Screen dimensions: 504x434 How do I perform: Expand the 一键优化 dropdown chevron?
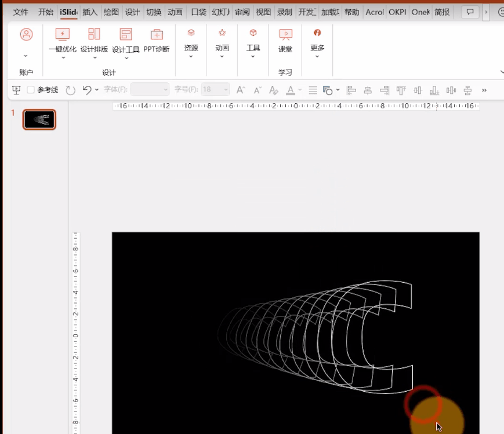[x=63, y=57]
